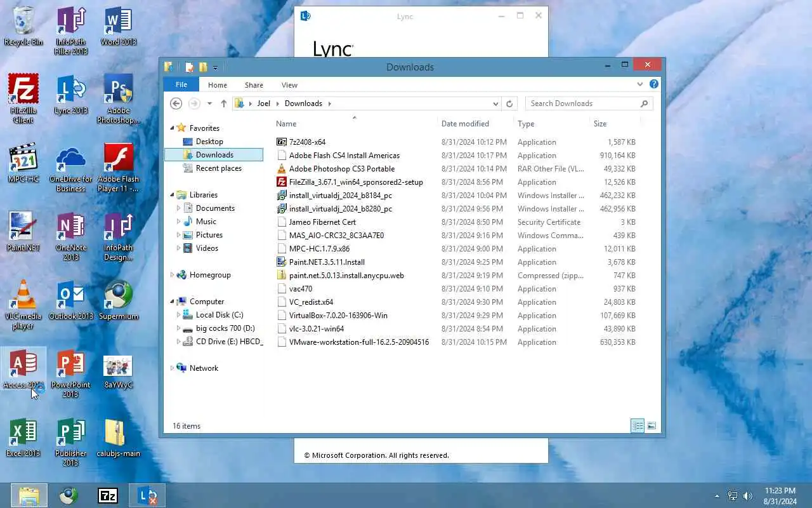Viewport: 812px width, 508px height.
Task: Expand the Documents library node
Action: click(x=178, y=208)
